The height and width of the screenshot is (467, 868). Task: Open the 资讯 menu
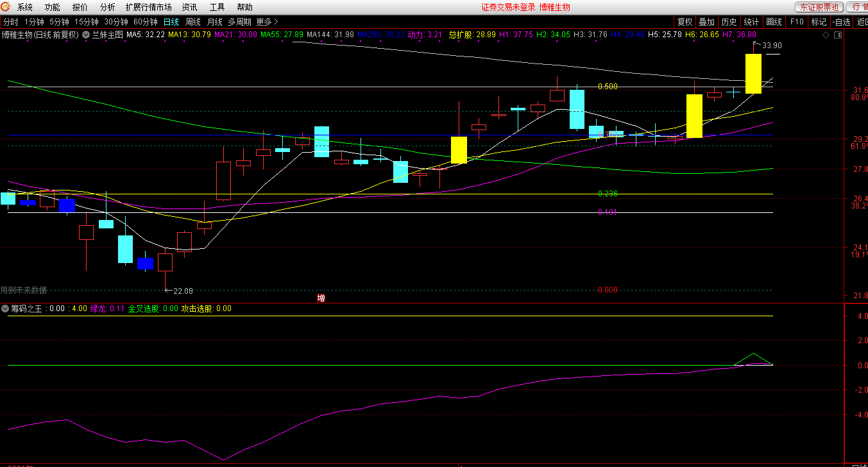tap(189, 8)
